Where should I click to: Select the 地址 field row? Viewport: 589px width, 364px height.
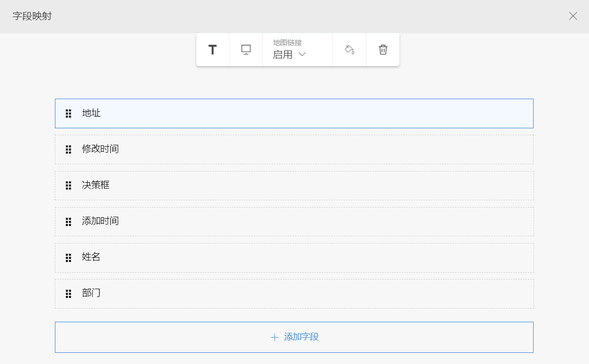[294, 114]
